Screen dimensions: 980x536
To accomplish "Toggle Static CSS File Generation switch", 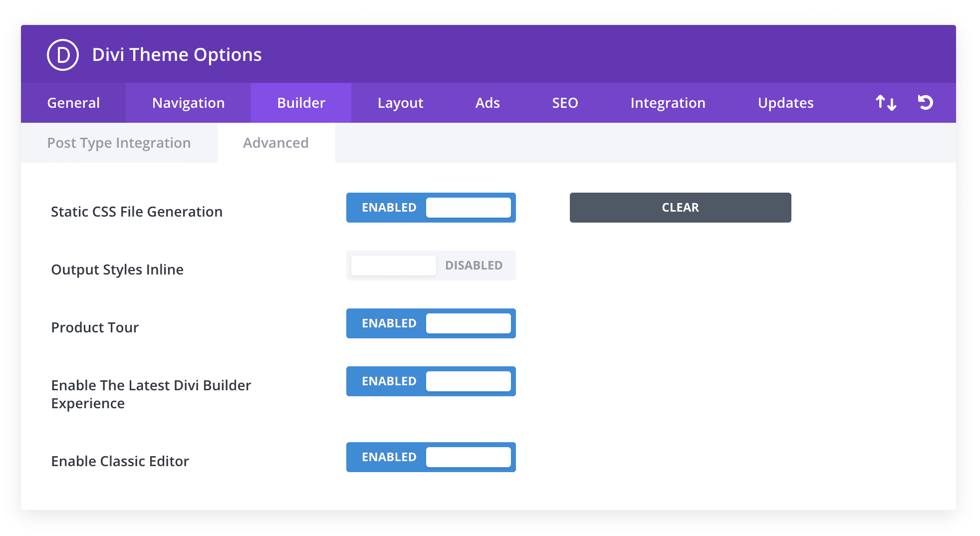I will tap(431, 208).
